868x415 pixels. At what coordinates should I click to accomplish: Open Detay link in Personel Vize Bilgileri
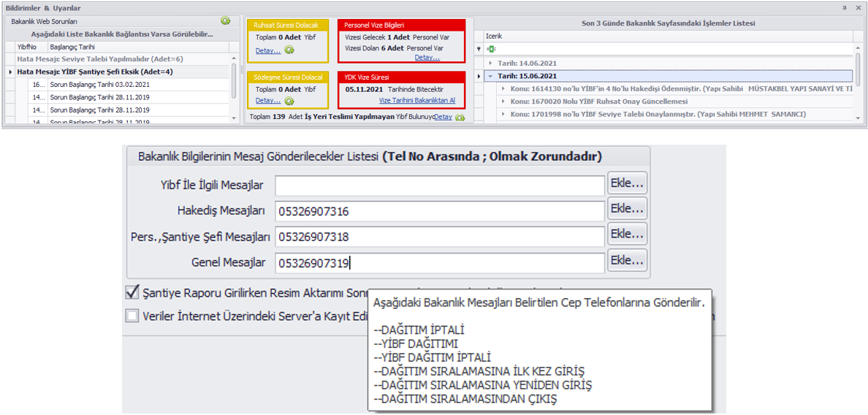coord(427,58)
